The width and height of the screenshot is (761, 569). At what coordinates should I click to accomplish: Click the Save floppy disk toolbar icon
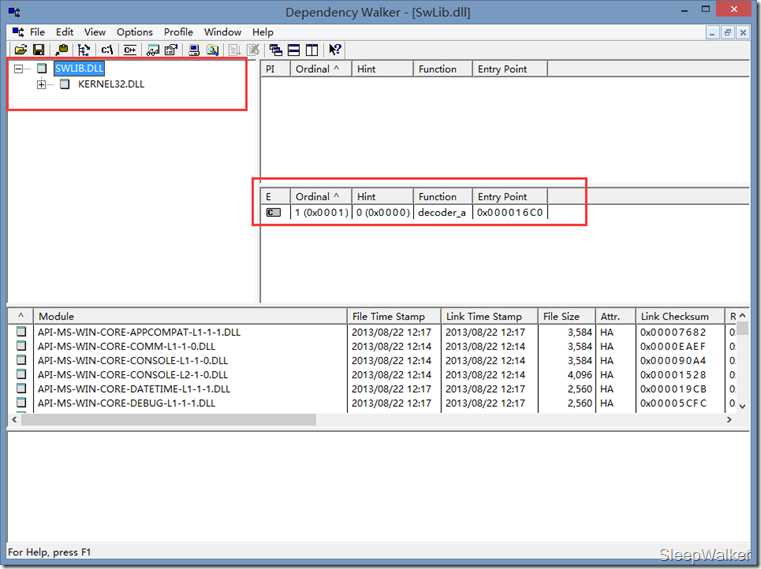(39, 50)
